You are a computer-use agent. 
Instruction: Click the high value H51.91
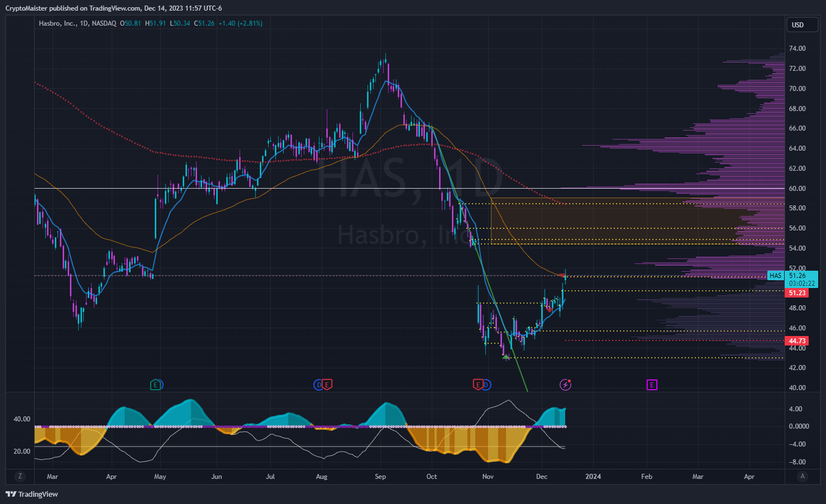155,23
